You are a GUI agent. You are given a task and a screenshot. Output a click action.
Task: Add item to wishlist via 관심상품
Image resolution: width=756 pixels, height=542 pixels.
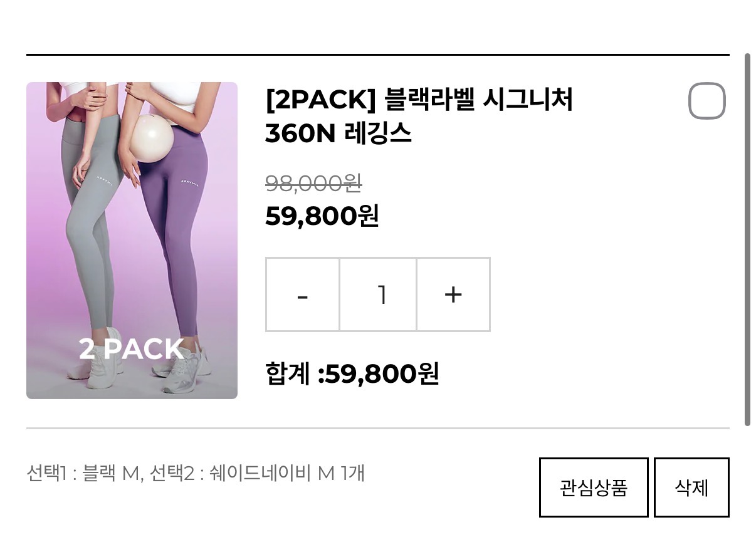(594, 487)
